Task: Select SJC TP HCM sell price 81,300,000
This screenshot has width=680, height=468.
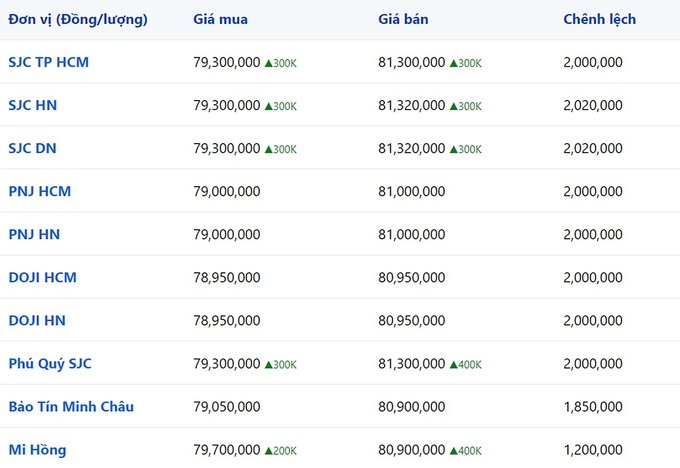Action: 412,62
